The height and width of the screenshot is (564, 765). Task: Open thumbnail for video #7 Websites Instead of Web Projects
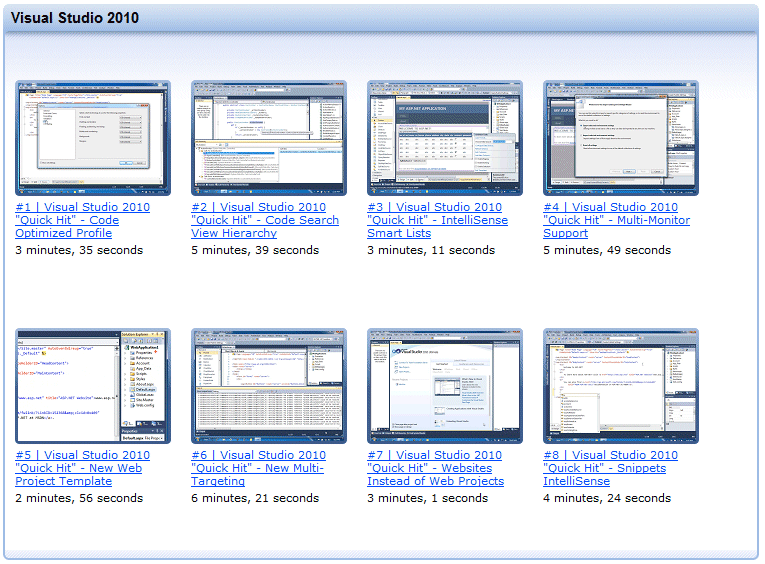coord(445,386)
